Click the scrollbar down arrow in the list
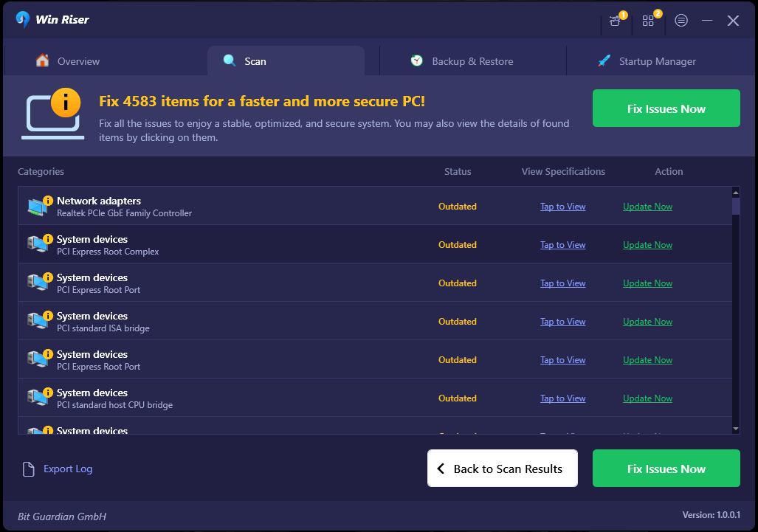This screenshot has height=532, width=758. (x=735, y=429)
